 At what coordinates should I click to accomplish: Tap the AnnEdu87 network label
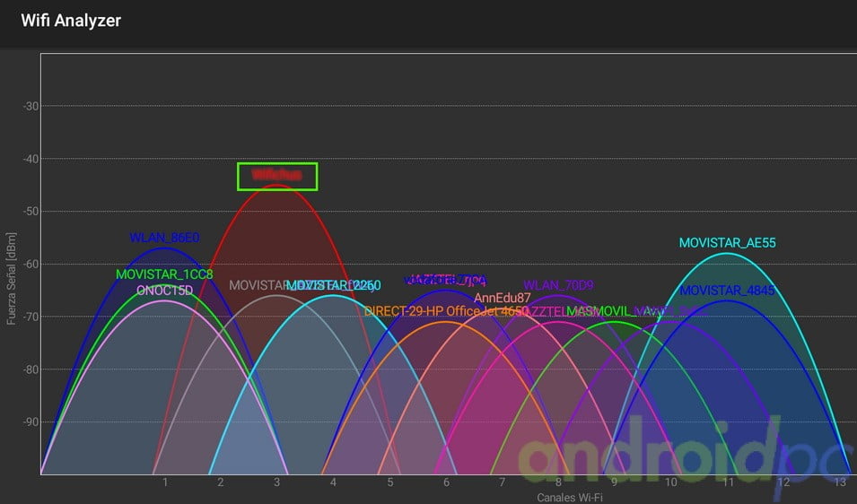point(503,298)
